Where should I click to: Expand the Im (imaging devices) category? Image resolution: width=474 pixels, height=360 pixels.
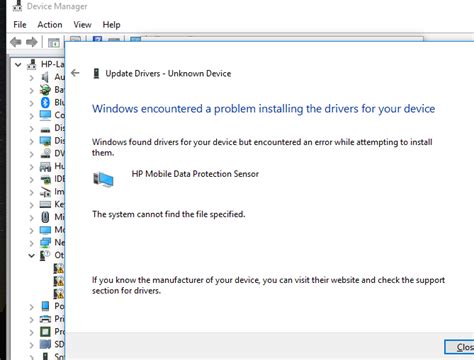(31, 192)
